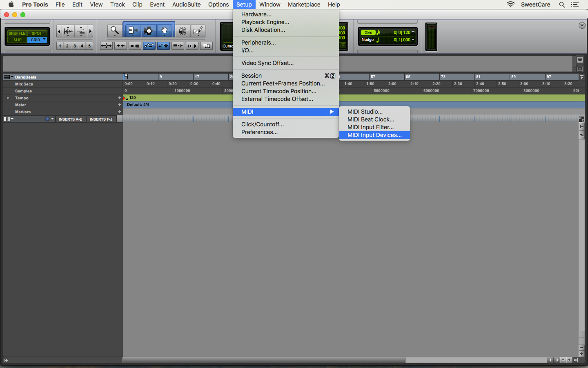Image resolution: width=588 pixels, height=368 pixels.
Task: Select the Selector waveform tool
Action: pyautogui.click(x=149, y=31)
